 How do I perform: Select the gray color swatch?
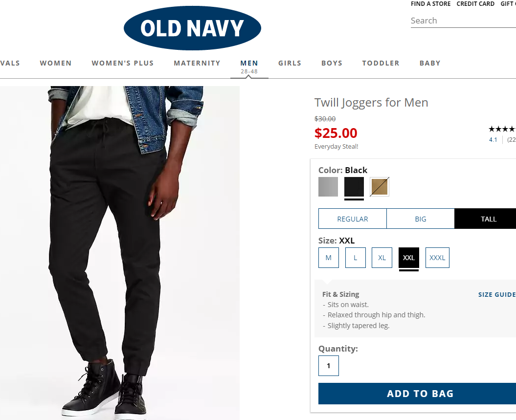pos(328,187)
